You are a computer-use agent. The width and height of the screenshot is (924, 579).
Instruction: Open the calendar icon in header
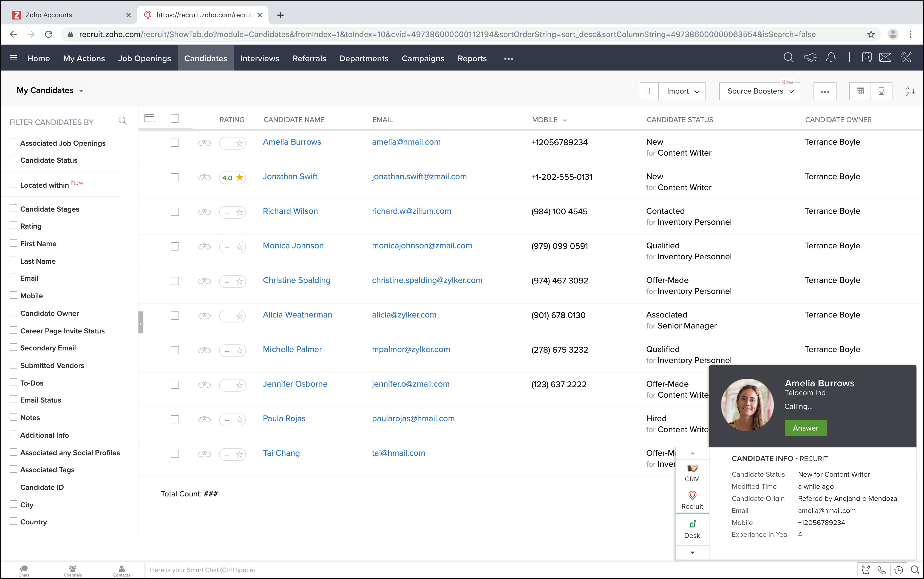867,58
